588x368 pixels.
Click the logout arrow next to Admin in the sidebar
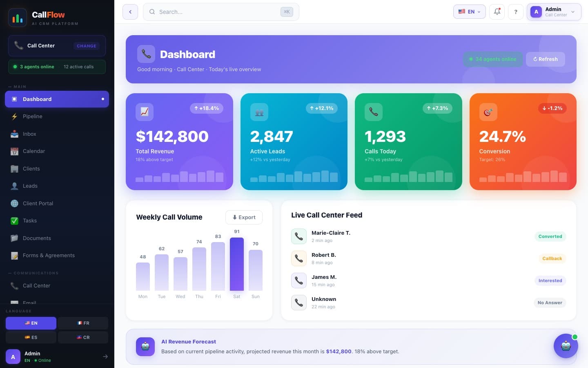click(105, 357)
